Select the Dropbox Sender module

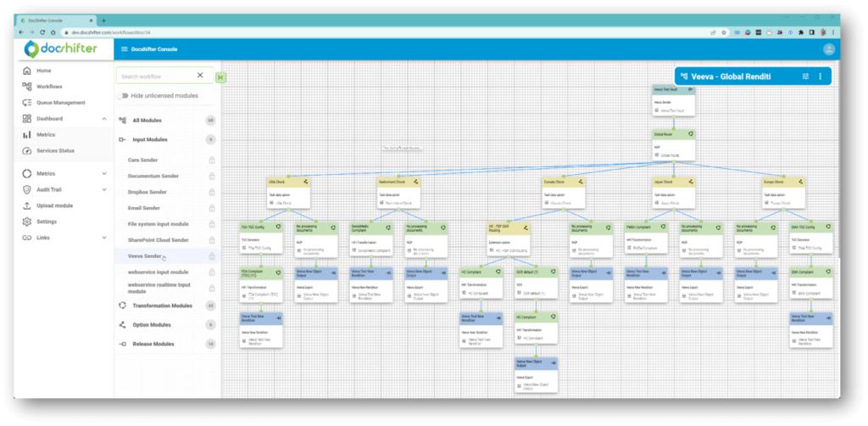pyautogui.click(x=147, y=193)
